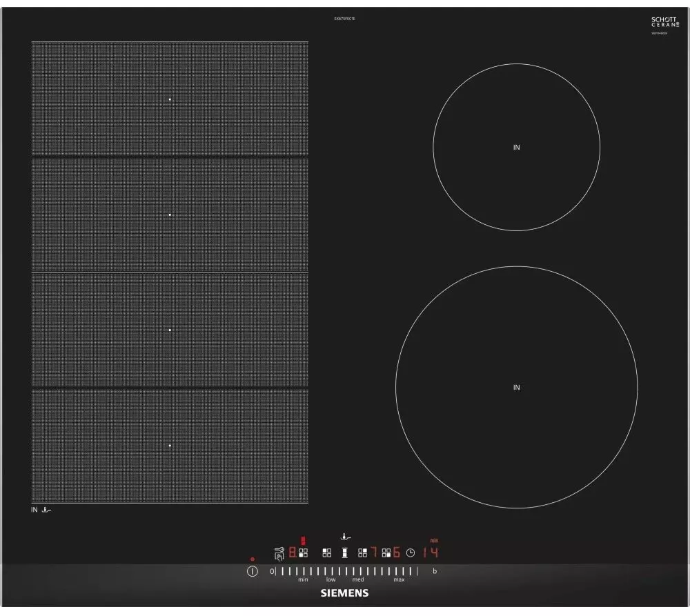Tap the small round IN cooking zone

pyautogui.click(x=517, y=148)
